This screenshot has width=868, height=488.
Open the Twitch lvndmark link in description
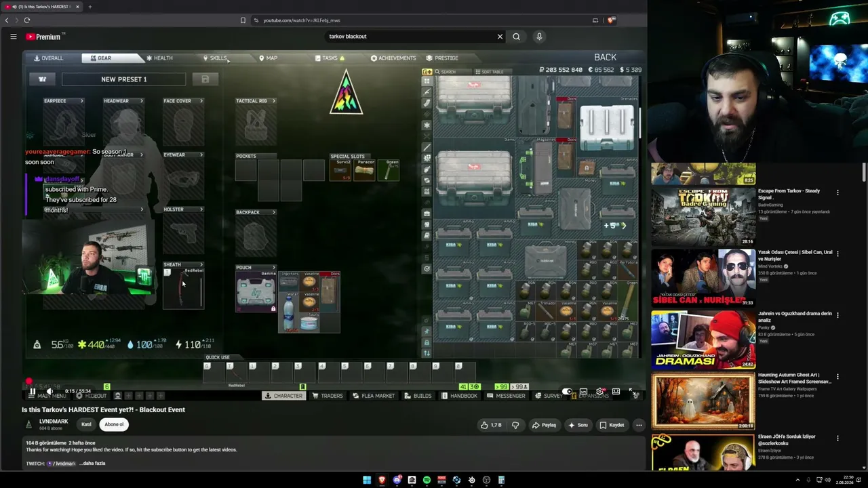point(61,464)
